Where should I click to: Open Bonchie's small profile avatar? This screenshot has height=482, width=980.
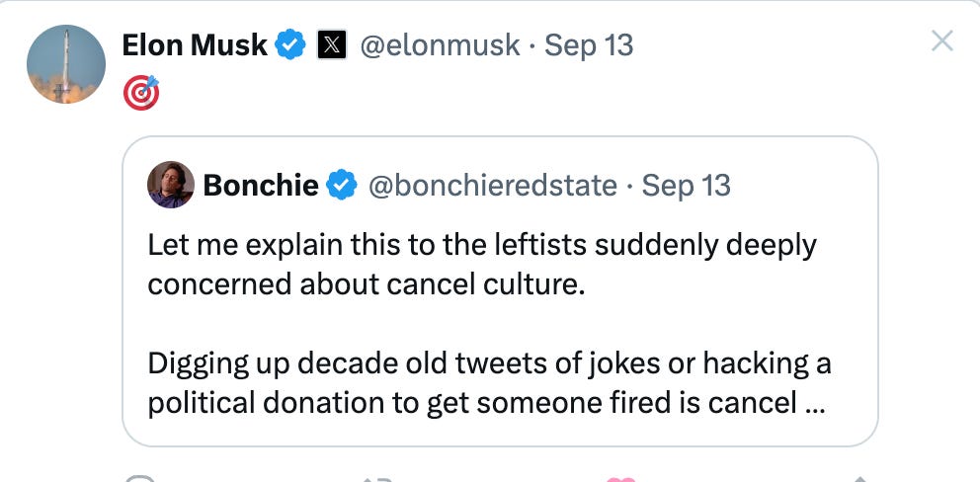pos(170,185)
